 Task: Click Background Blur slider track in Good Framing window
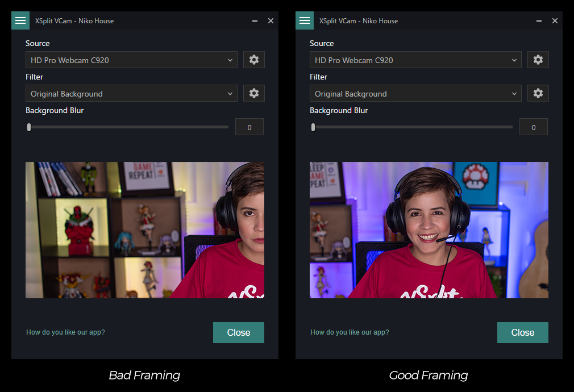pos(412,127)
